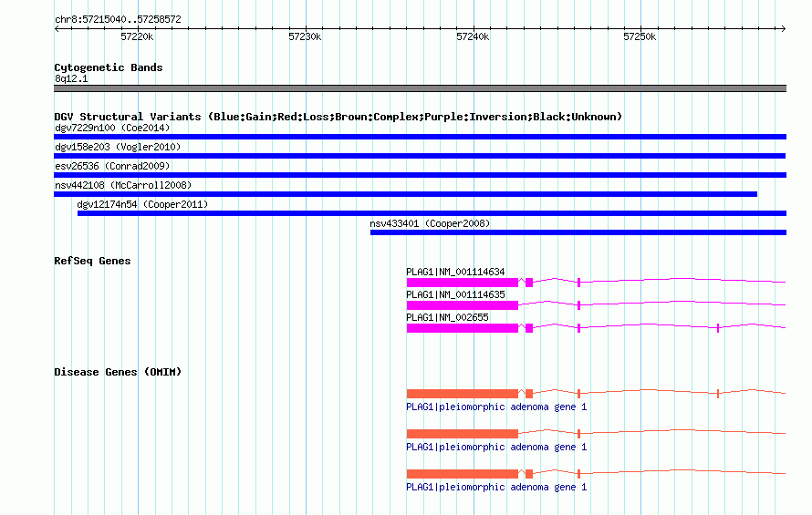Click the third PLAG1 pleiomorphic adenoma gene 1 label

496,487
